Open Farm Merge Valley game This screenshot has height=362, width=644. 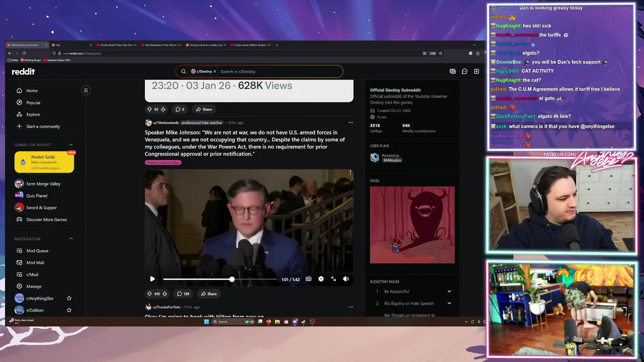tap(44, 184)
